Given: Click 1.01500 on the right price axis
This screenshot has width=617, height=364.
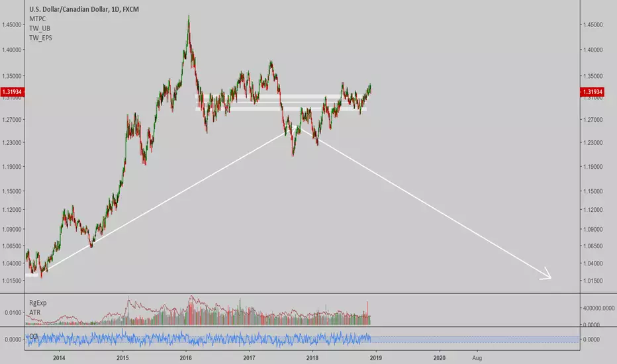Looking at the screenshot, I should pos(593,281).
